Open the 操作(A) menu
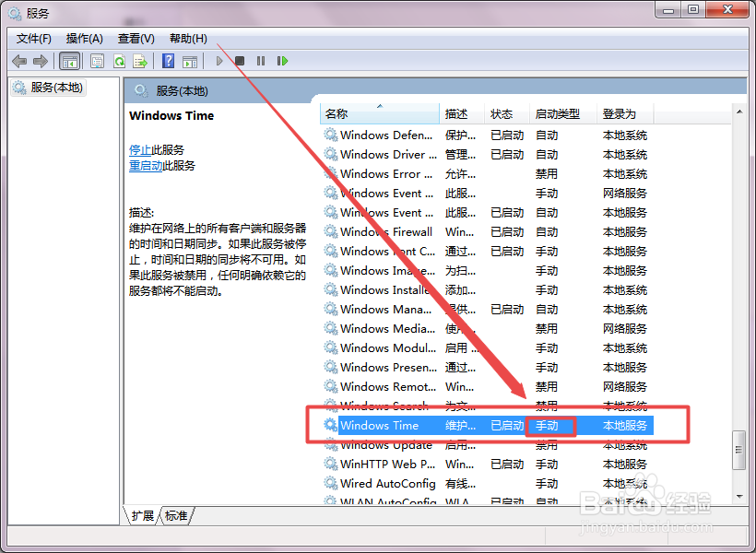 [x=84, y=38]
